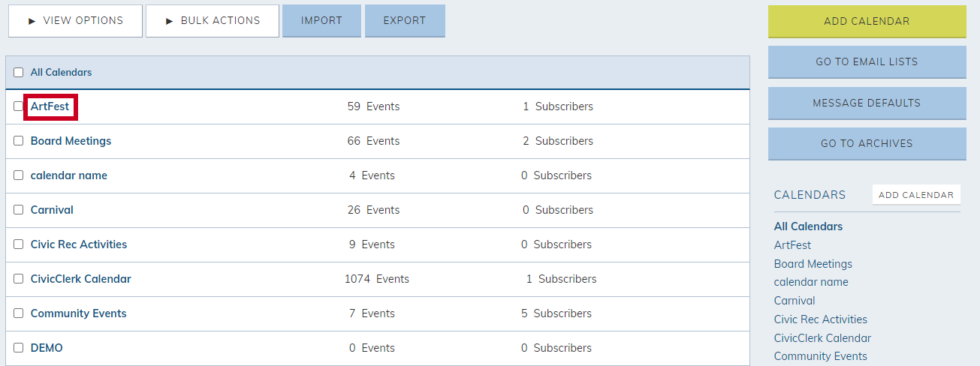This screenshot has height=366, width=980.
Task: Open the DEMO calendar link
Action: [x=47, y=348]
